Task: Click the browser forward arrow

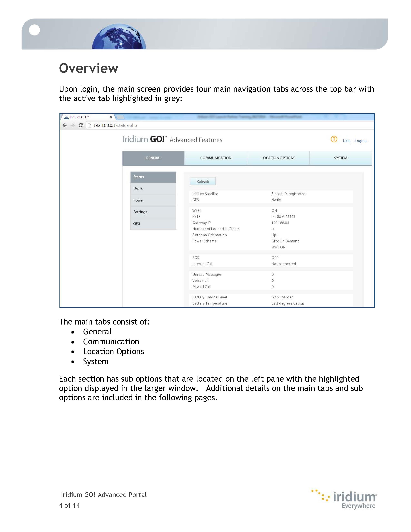Action: click(73, 125)
